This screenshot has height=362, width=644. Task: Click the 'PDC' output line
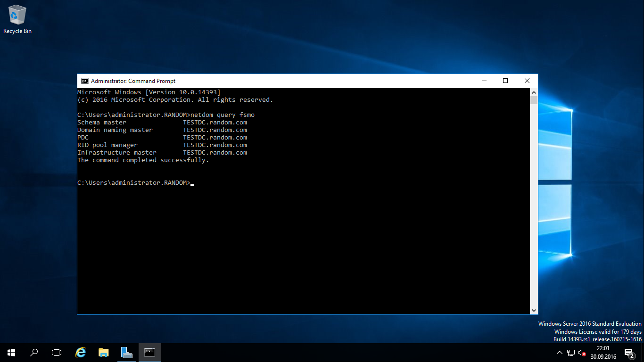click(162, 138)
